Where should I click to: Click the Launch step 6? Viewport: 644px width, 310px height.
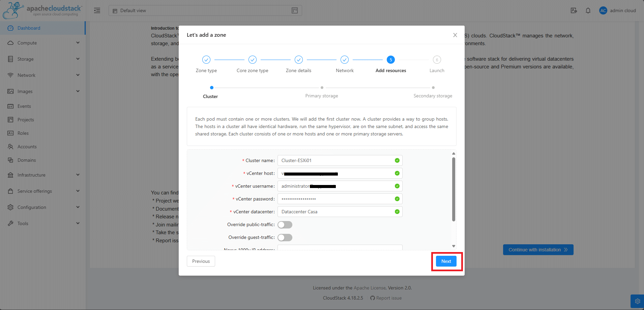click(x=437, y=64)
